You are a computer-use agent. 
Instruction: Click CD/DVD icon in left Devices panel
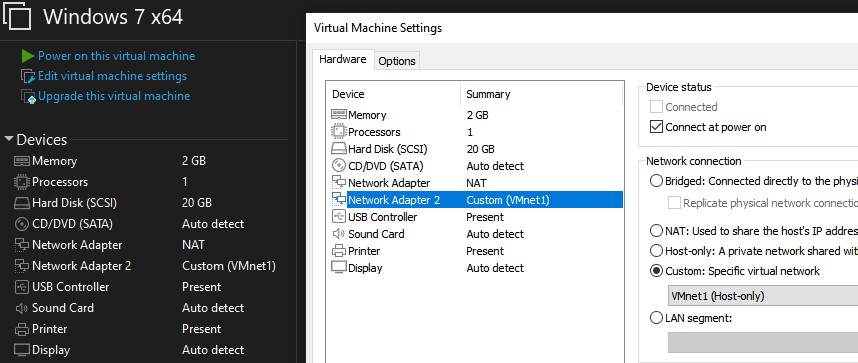click(22, 224)
